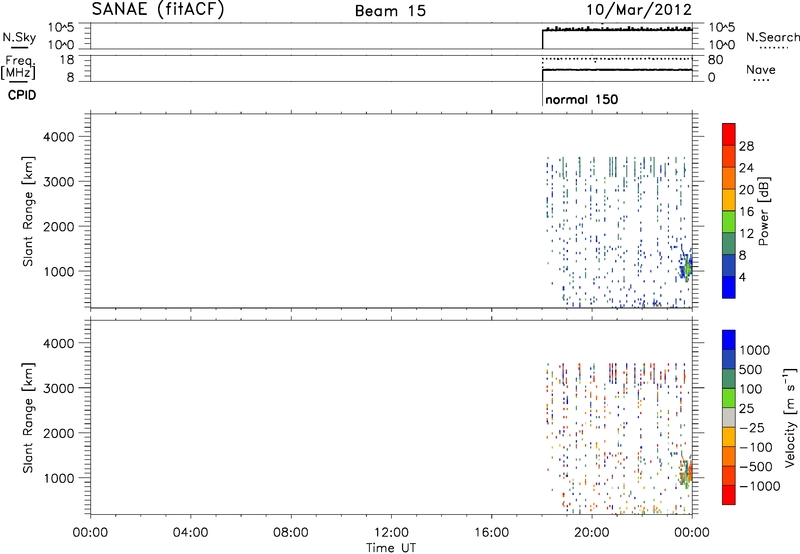
Task: Click the Freq. [MHz] axis label
Action: (x=19, y=68)
